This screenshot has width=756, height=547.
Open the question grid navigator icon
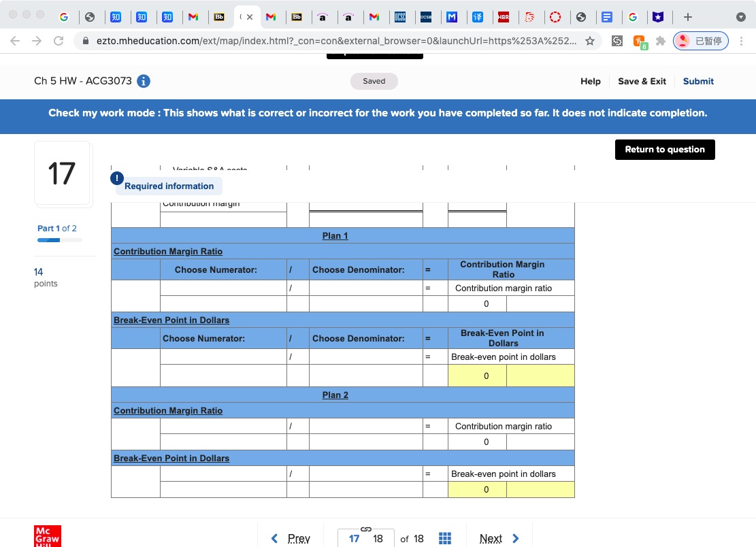tap(445, 538)
